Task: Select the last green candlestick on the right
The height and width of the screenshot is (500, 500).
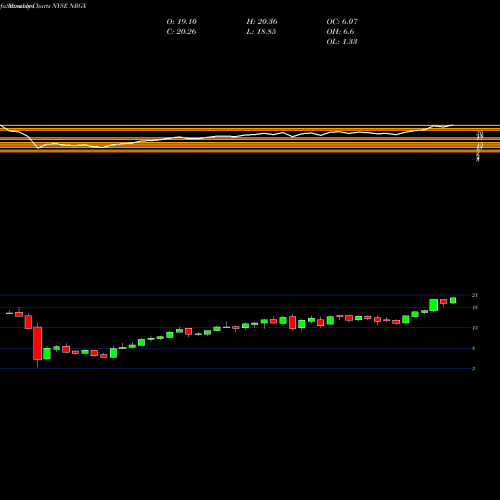Action: (453, 300)
